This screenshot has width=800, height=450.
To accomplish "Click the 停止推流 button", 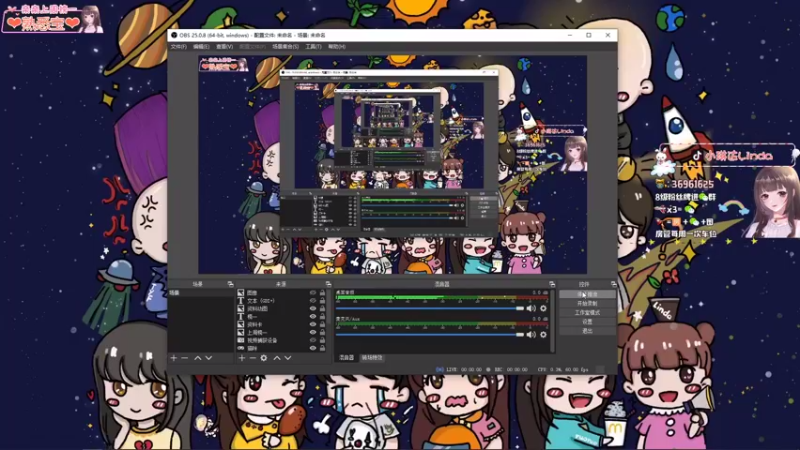I will pos(587,294).
